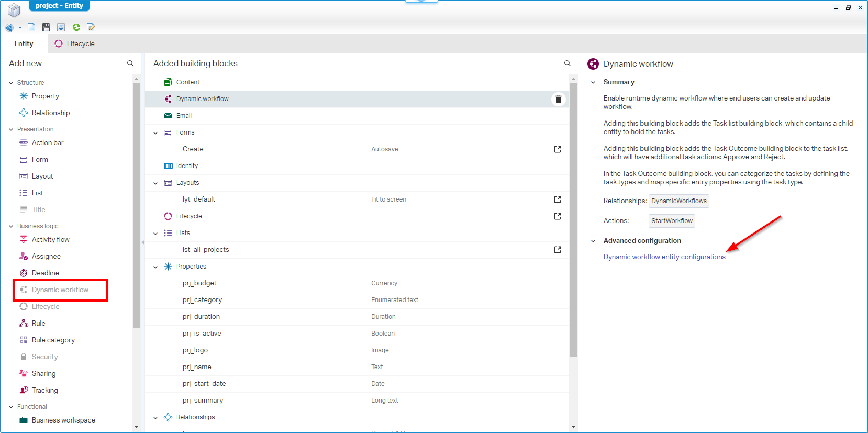Switch to the Lifecycle tab
868x433 pixels.
click(x=75, y=43)
